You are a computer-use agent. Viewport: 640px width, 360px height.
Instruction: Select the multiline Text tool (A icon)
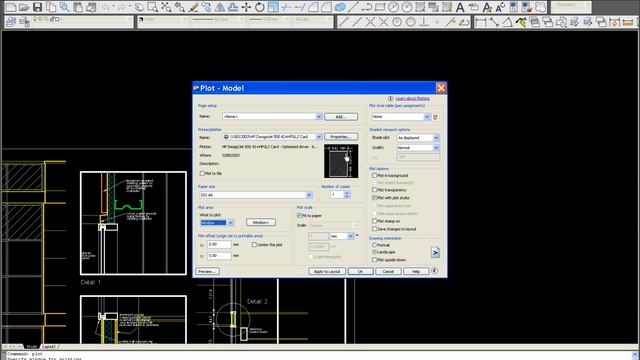pyautogui.click(x=460, y=7)
